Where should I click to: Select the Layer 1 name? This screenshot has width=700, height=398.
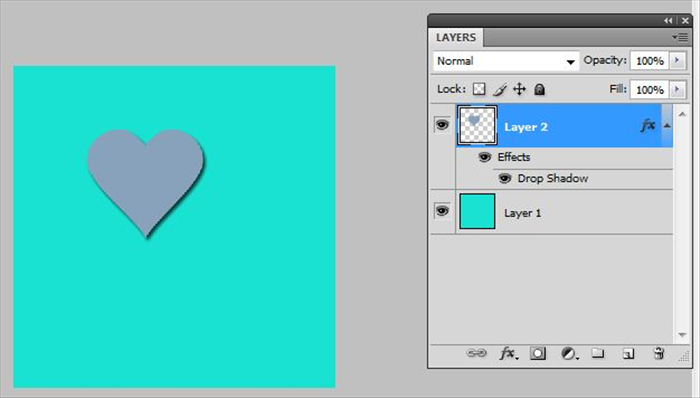coord(522,213)
